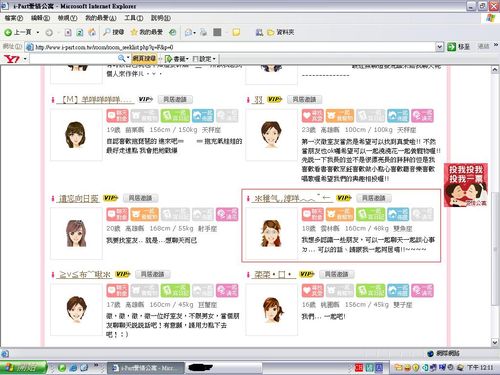Click green icon in 17歲 高雄縣 布丁啾米 card
This screenshot has width=500, height=375.
click(175, 291)
